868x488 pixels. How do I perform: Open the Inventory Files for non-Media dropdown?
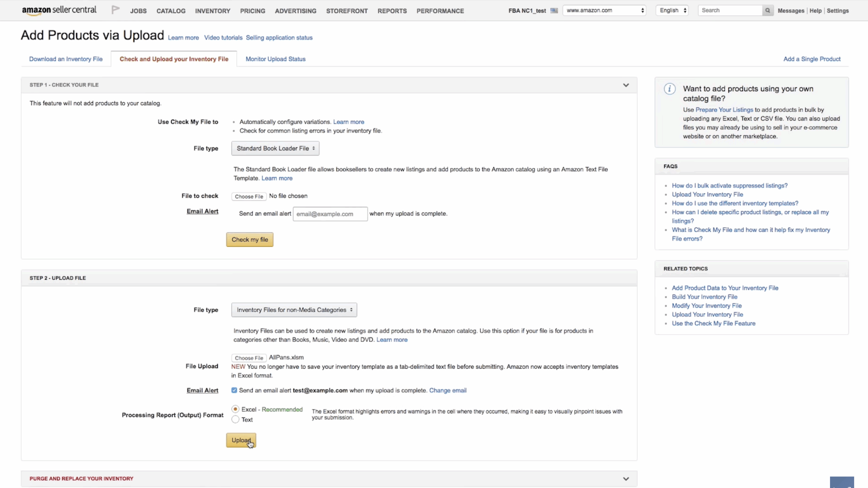coord(294,310)
